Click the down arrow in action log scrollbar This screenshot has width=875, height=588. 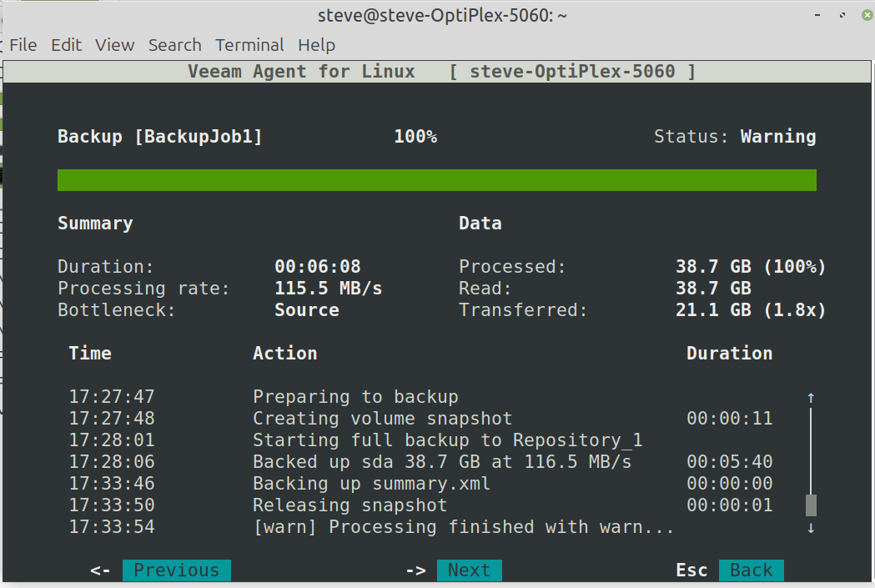[x=811, y=528]
